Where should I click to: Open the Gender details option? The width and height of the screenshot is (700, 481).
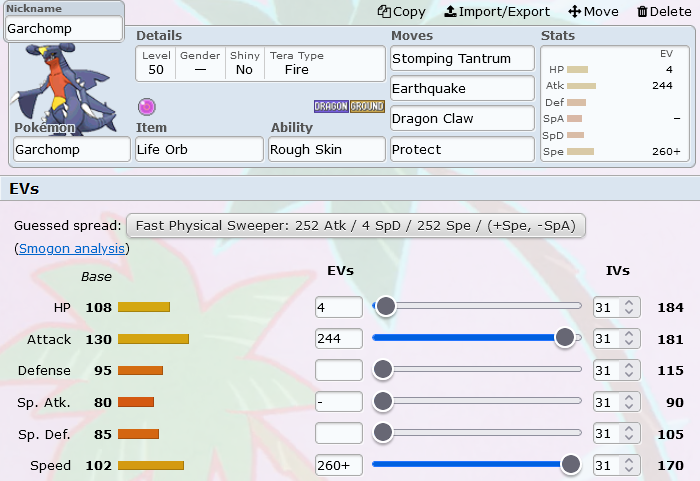(x=200, y=63)
